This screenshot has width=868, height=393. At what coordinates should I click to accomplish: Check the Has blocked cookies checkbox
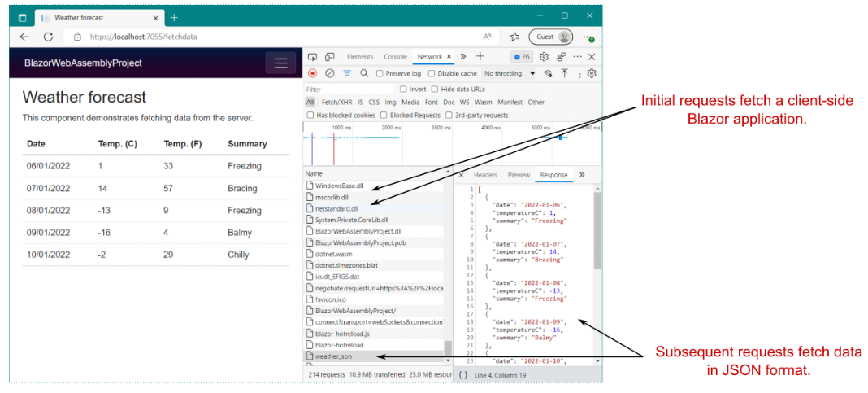[x=310, y=116]
